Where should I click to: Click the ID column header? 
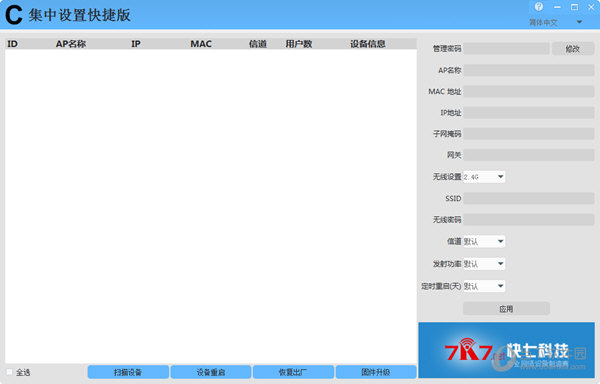12,44
